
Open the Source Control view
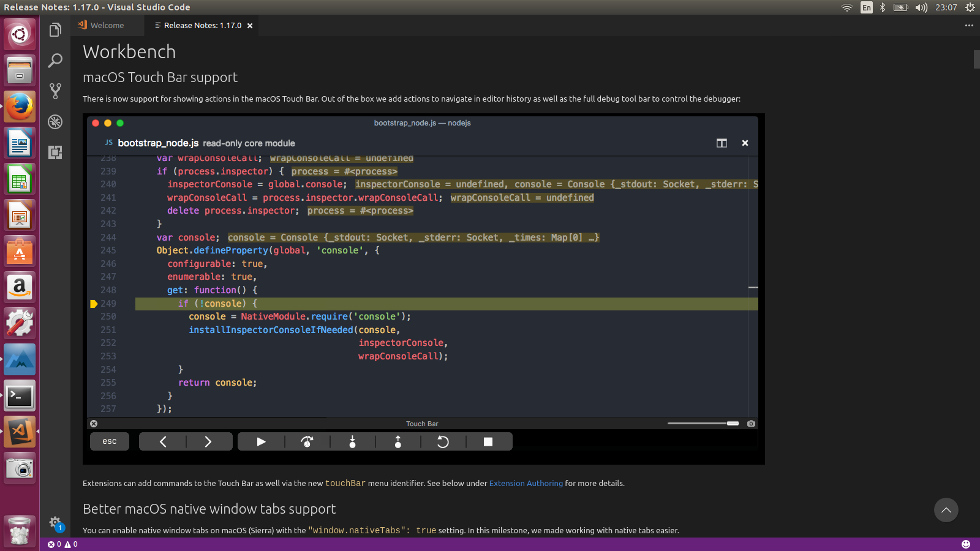(x=55, y=90)
